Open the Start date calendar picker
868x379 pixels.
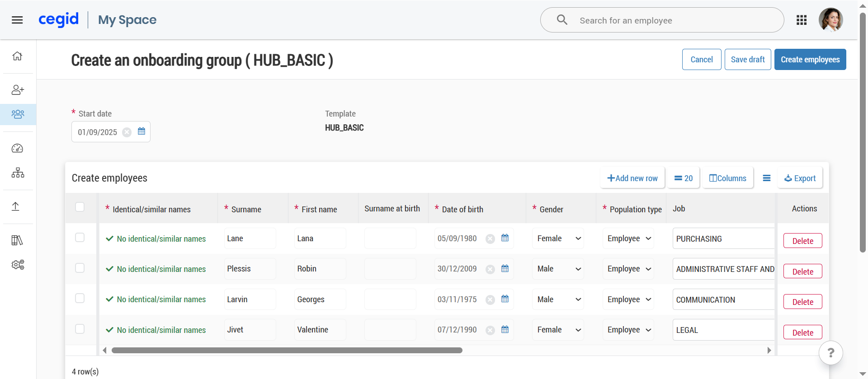click(x=142, y=131)
